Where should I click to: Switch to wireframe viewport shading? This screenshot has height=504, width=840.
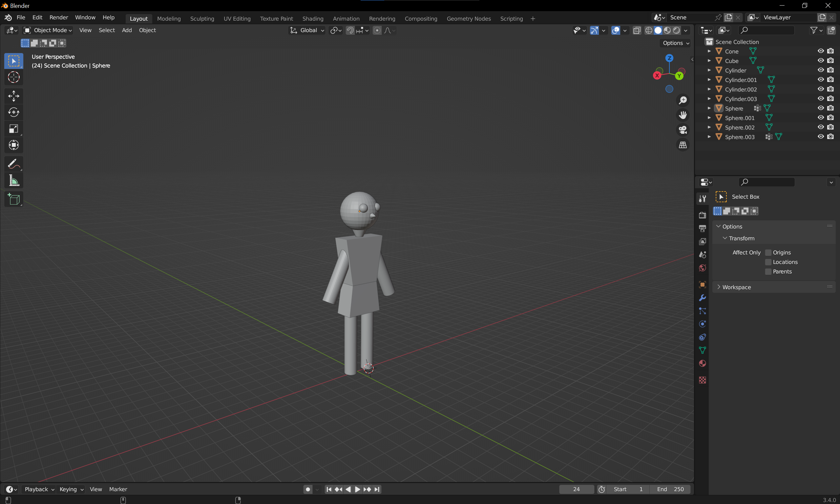[649, 30]
